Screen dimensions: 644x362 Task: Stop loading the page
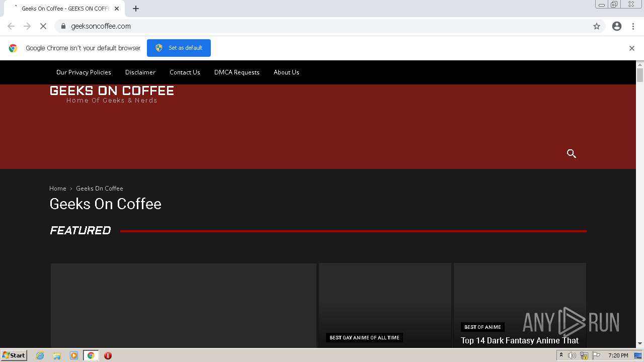[x=43, y=26]
